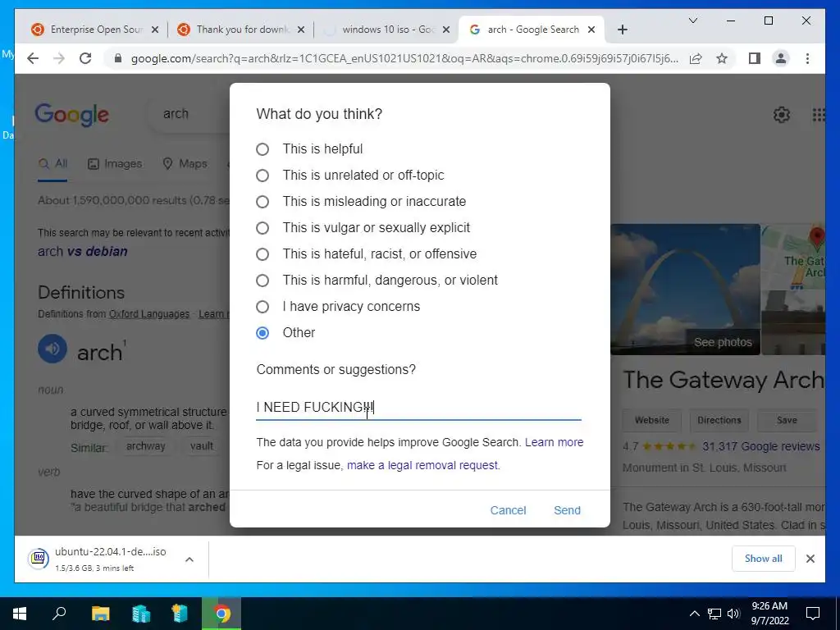840x630 pixels.
Task: Close the 'arch - Google Search' tab
Action: [x=591, y=30]
